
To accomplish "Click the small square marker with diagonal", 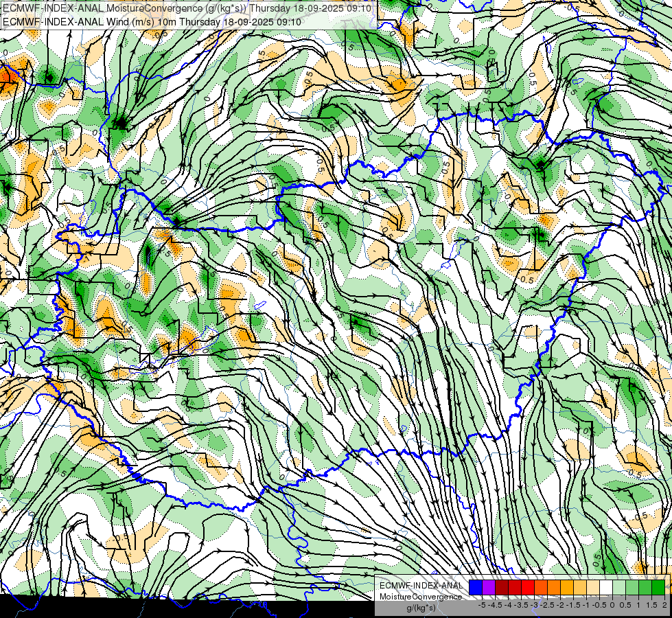I will click(x=145, y=357).
